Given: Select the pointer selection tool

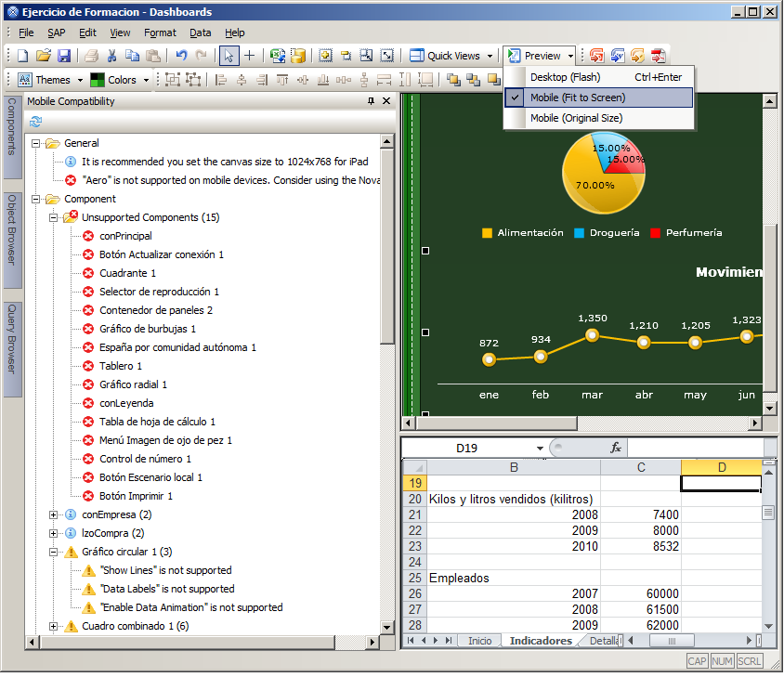Looking at the screenshot, I should pyautogui.click(x=229, y=56).
